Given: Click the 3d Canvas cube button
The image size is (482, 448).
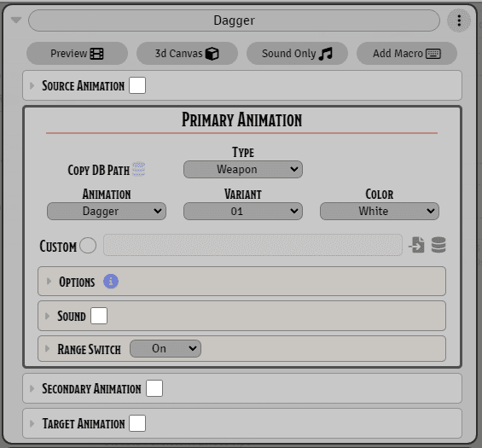Looking at the screenshot, I should (x=187, y=54).
